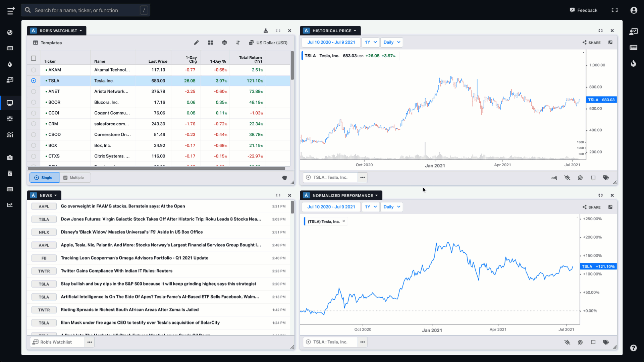Focus the name, ticker, or function search field
644x362 pixels.
tap(85, 10)
